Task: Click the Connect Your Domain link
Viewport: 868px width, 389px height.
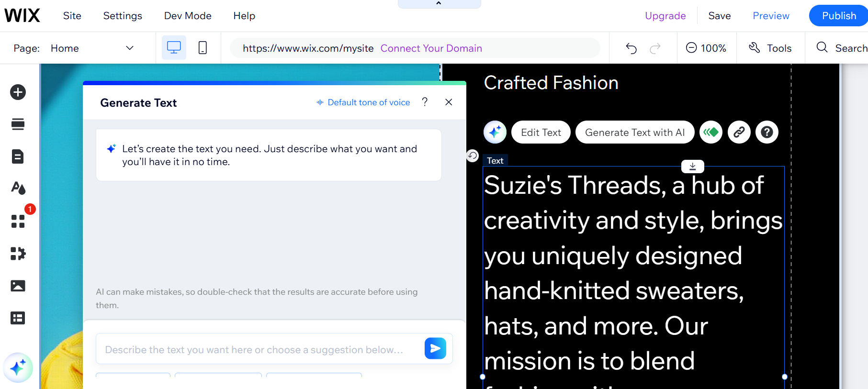Action: [431, 48]
